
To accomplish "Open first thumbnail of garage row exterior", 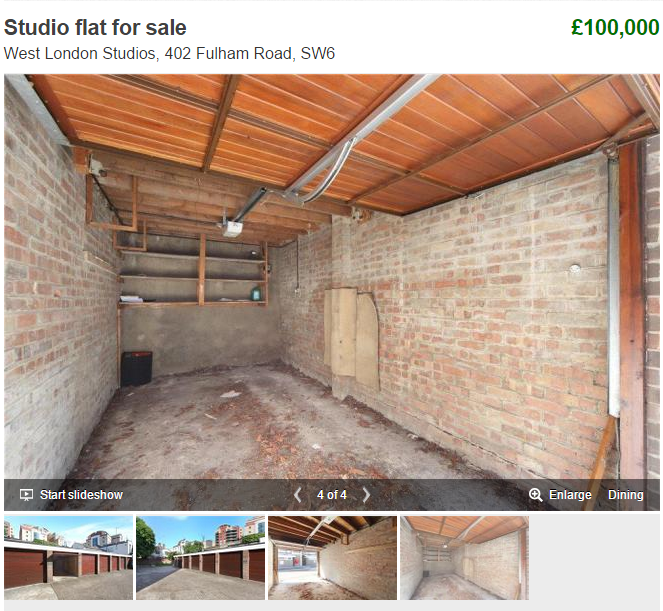I will tap(68, 558).
